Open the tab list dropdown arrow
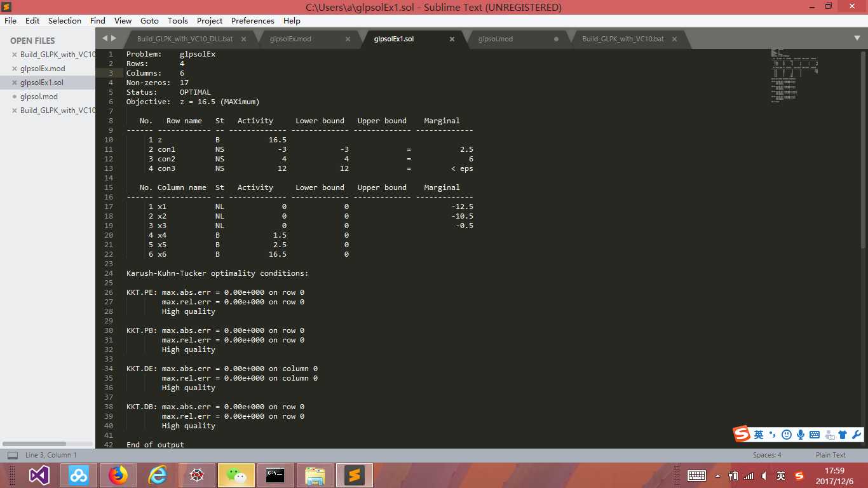Screen dimensions: 868x488 tap(857, 38)
